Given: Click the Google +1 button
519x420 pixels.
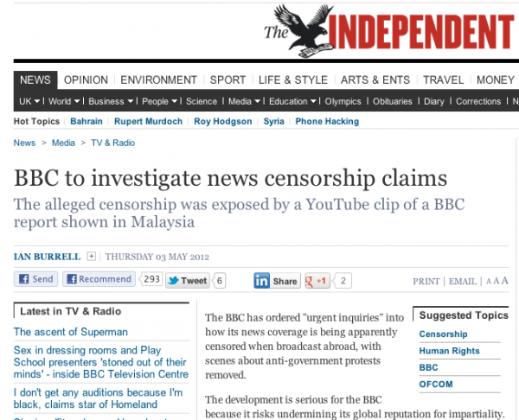Looking at the screenshot, I should pyautogui.click(x=317, y=281).
